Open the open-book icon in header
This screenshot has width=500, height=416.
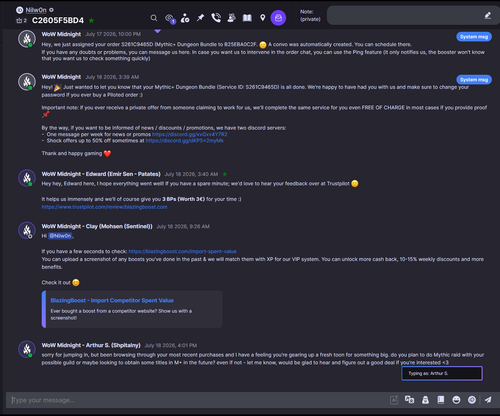click(247, 18)
